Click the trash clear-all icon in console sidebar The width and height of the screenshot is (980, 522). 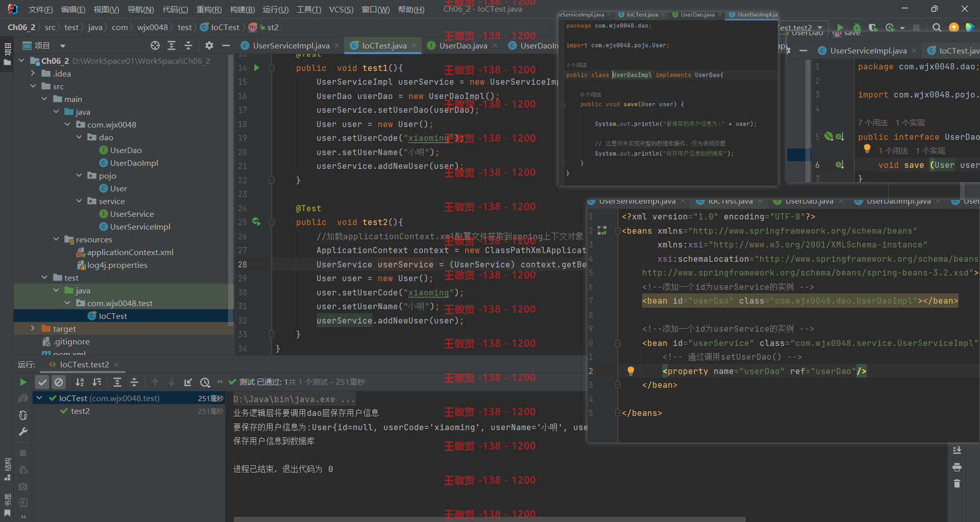(957, 483)
